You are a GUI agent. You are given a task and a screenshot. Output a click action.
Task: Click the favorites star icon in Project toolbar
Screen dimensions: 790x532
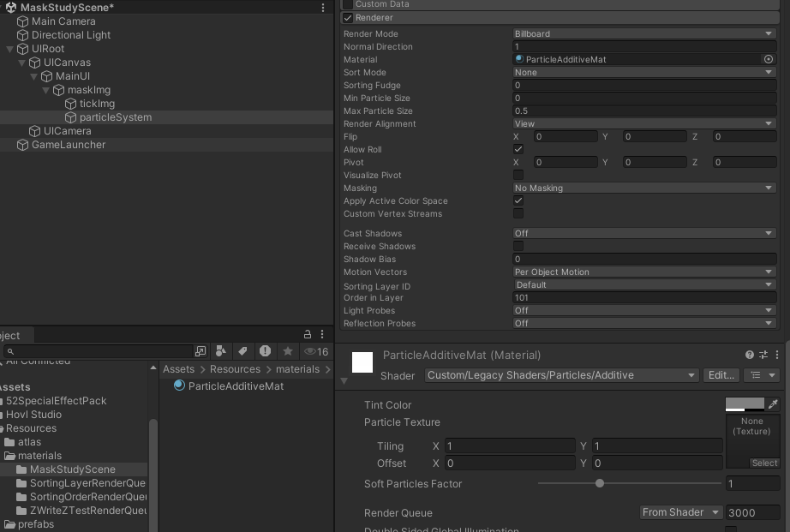[x=287, y=351]
